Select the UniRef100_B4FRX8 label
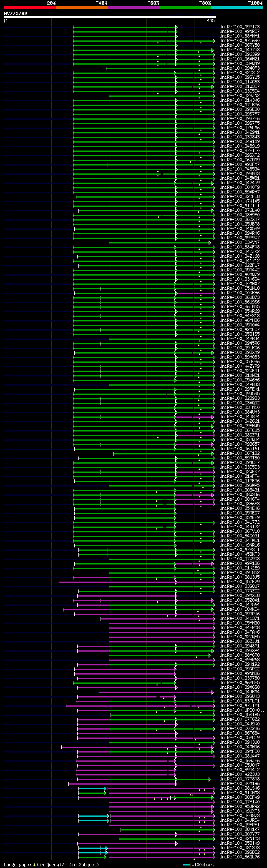This screenshot has width=267, height=868. 239,627
